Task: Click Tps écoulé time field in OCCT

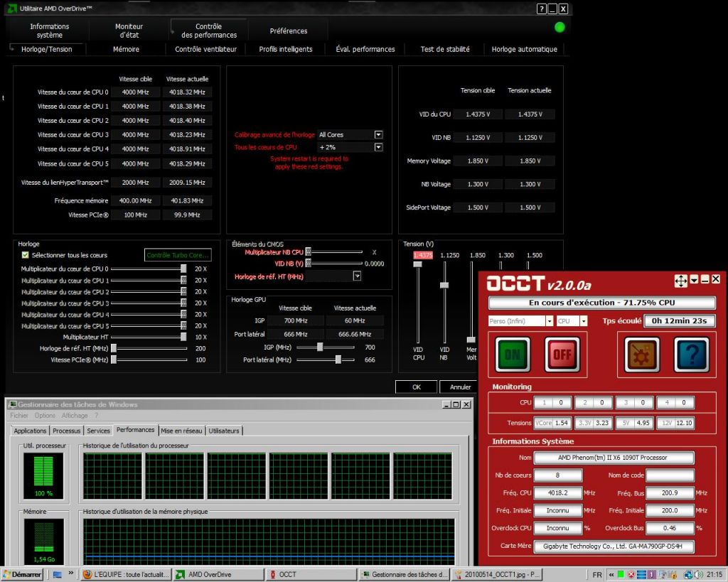Action: pyautogui.click(x=679, y=320)
